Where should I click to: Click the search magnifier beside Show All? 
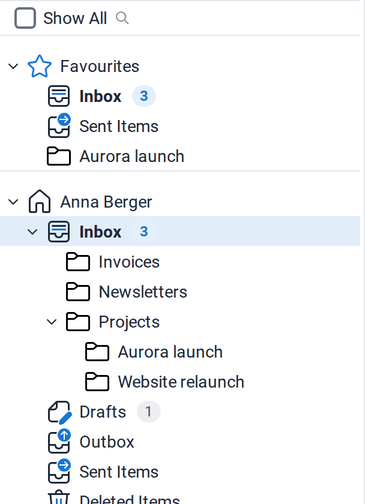click(122, 18)
